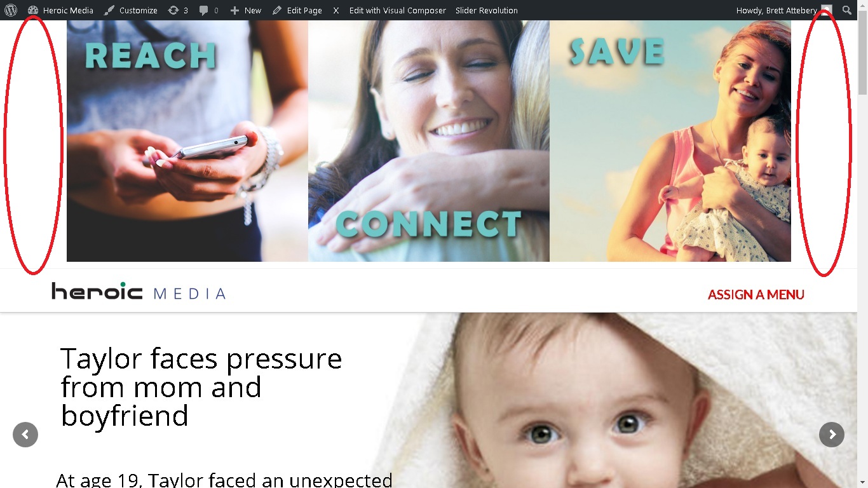Open the comments bubble icon
868x488 pixels.
tap(209, 10)
